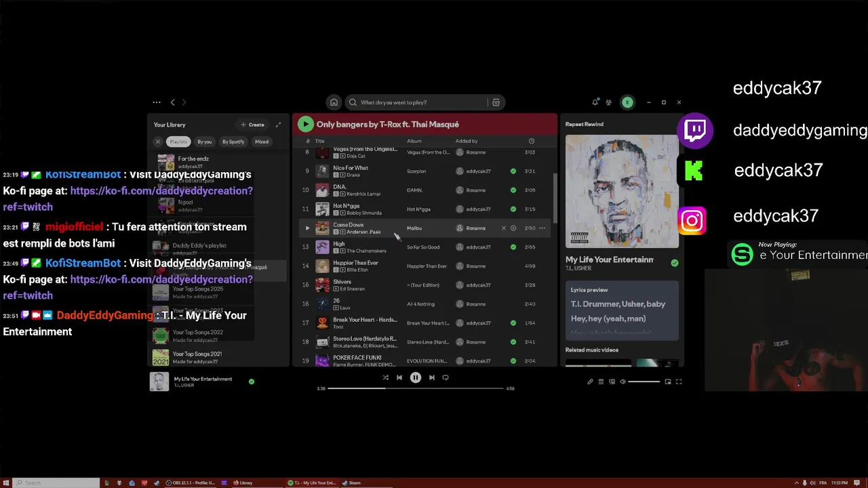868x488 pixels.
Task: Remove Come Down with the X icon
Action: 503,228
